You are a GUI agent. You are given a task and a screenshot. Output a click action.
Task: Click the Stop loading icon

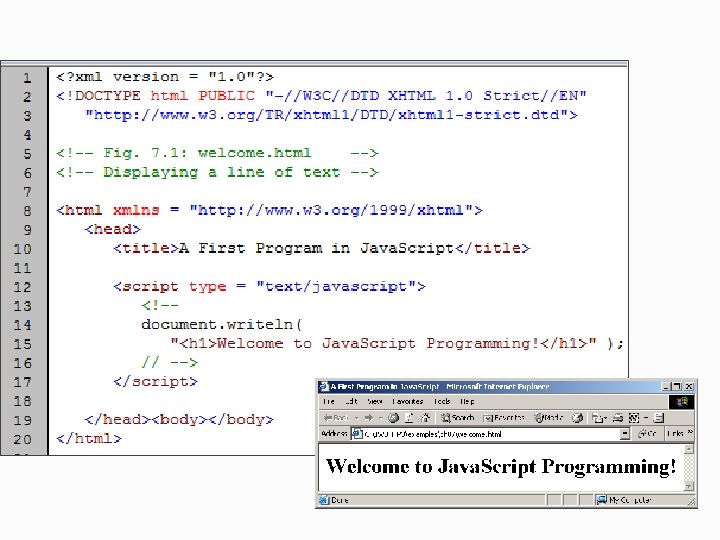tap(394, 418)
